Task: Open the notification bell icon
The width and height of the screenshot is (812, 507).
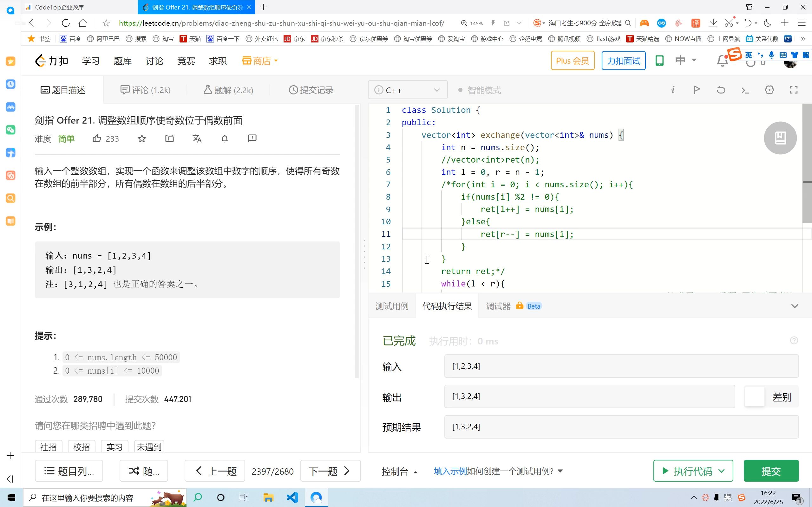Action: (722, 61)
